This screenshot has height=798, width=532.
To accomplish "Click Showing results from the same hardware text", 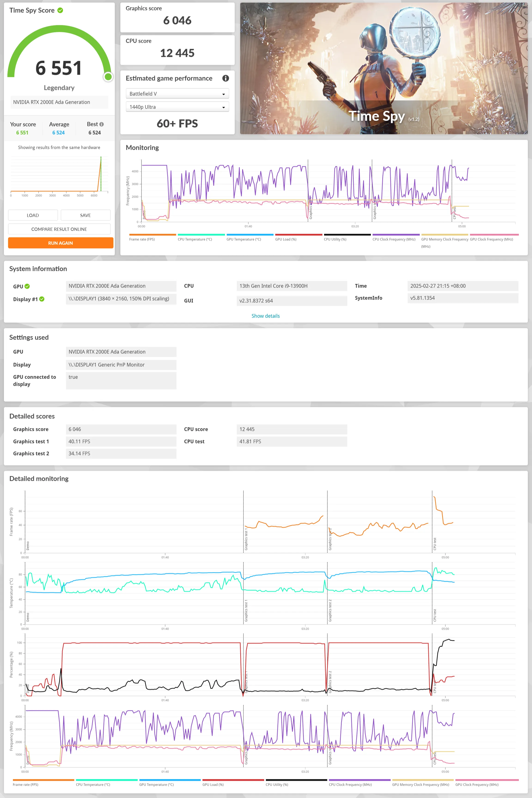I will (59, 147).
